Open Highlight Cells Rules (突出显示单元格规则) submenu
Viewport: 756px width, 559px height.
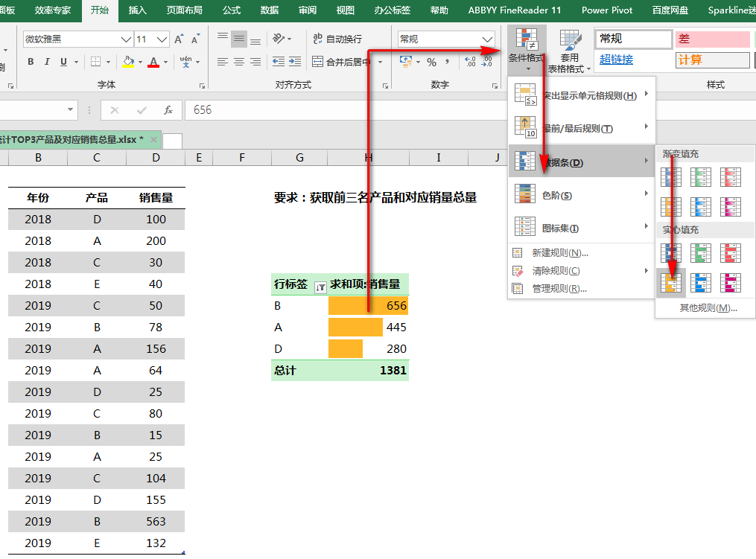click(582, 95)
